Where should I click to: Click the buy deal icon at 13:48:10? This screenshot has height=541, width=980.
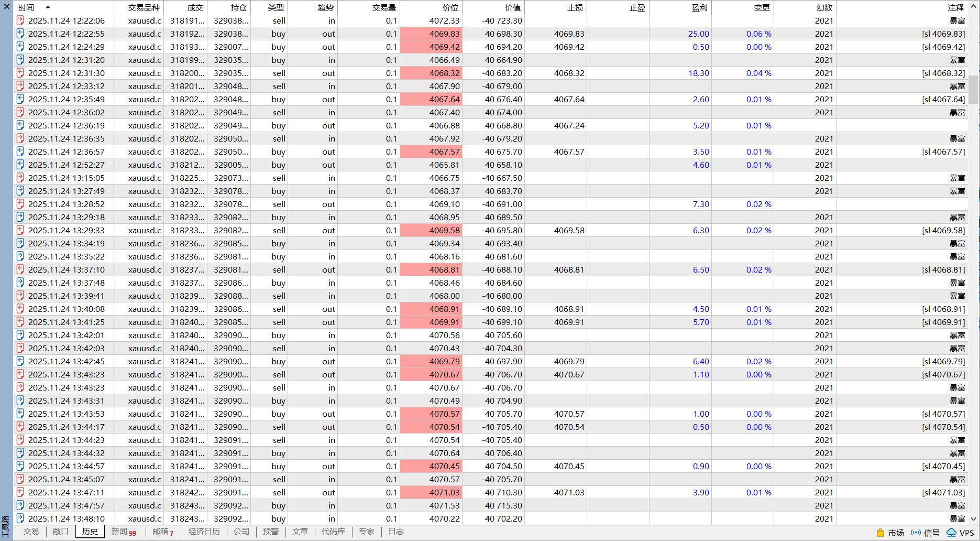click(x=20, y=518)
